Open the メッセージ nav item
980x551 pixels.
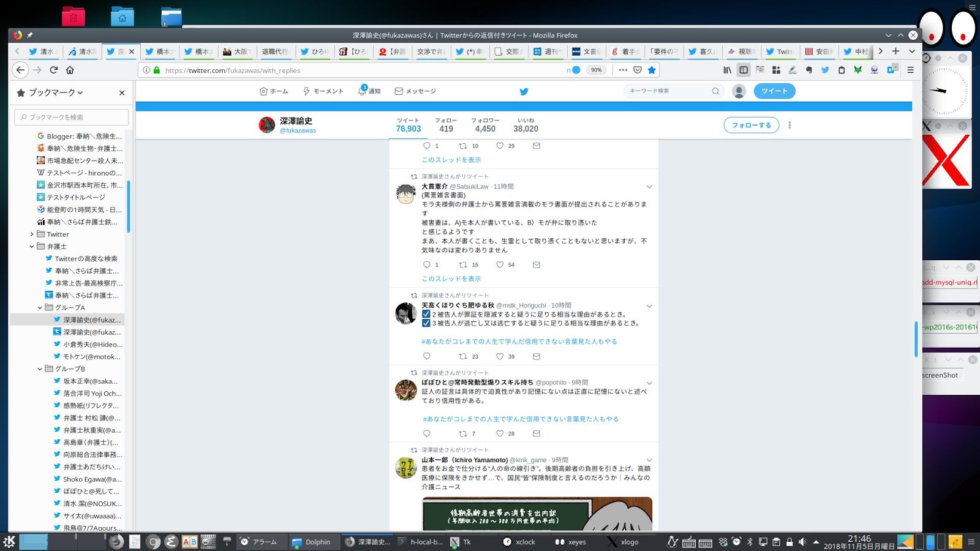coord(415,91)
